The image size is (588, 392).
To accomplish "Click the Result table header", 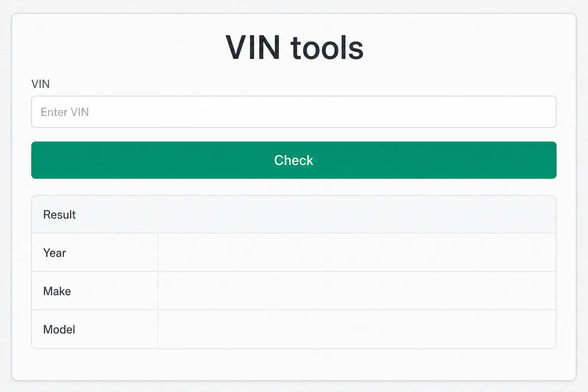I will 294,214.
